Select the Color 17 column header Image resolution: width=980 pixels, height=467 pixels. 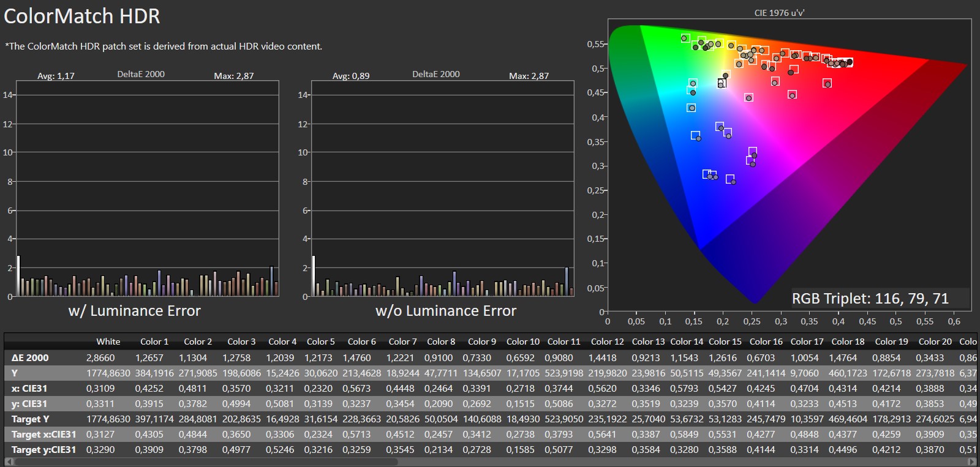(807, 342)
